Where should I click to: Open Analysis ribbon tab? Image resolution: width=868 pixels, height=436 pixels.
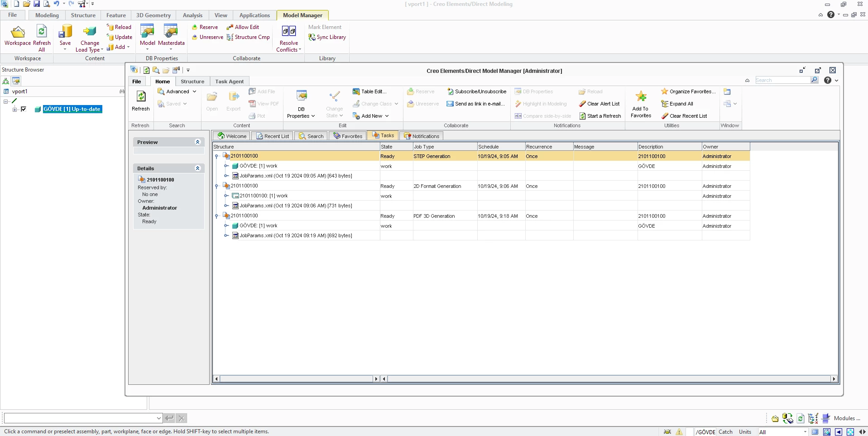pos(192,15)
